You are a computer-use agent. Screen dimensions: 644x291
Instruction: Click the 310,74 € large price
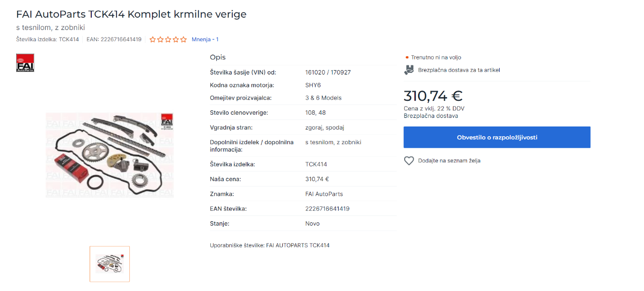pyautogui.click(x=433, y=96)
